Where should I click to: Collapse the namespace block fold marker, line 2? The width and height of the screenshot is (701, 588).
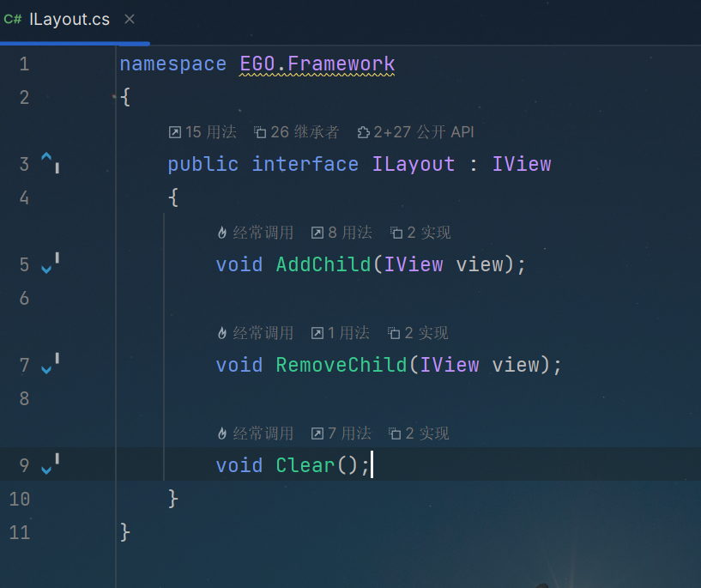click(x=114, y=97)
